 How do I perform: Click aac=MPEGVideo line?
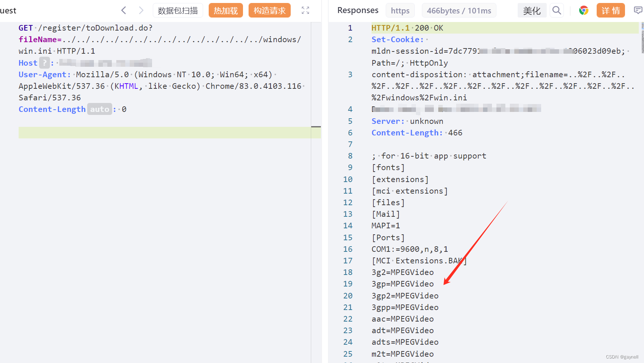(x=402, y=319)
